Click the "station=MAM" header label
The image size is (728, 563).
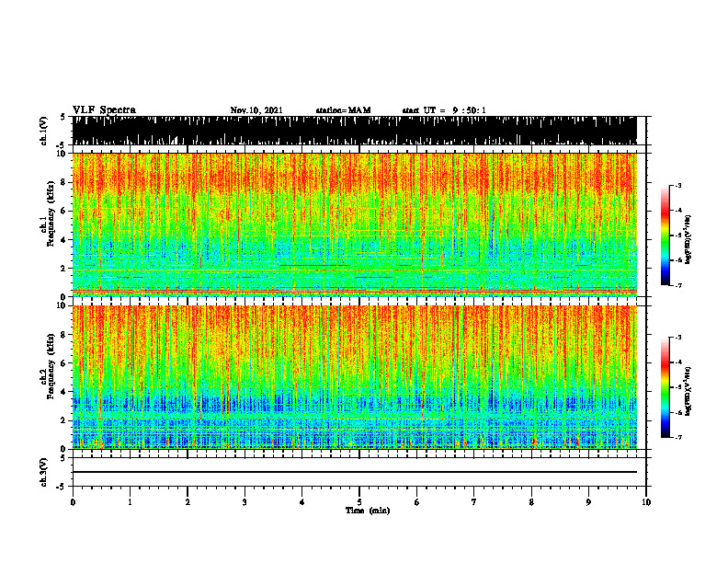pos(343,110)
